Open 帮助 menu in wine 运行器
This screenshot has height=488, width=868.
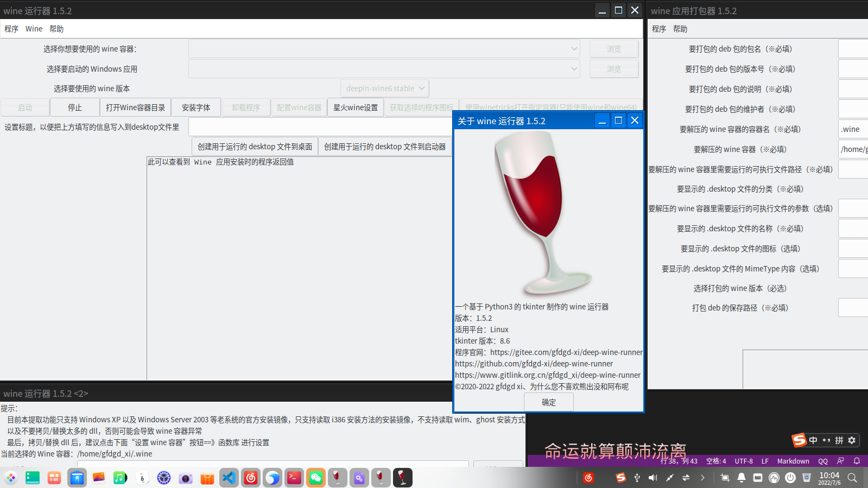click(56, 29)
